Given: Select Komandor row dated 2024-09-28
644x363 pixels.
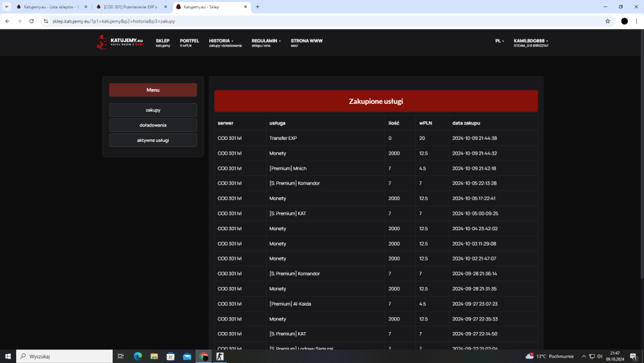Looking at the screenshot, I should 376,274.
